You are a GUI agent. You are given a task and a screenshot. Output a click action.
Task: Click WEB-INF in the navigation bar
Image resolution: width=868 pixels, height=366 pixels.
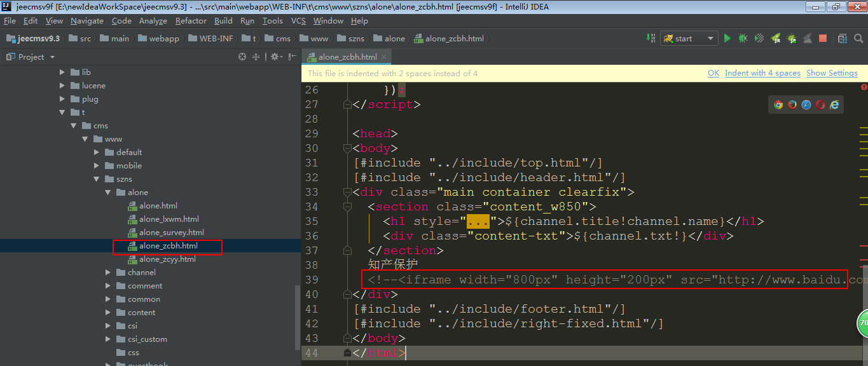pyautogui.click(x=211, y=38)
